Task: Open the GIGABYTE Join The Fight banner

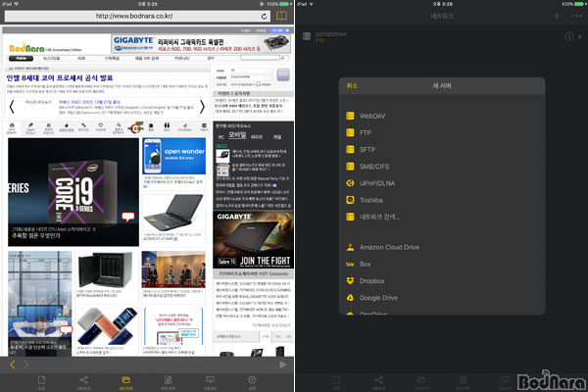Action: 254,239
